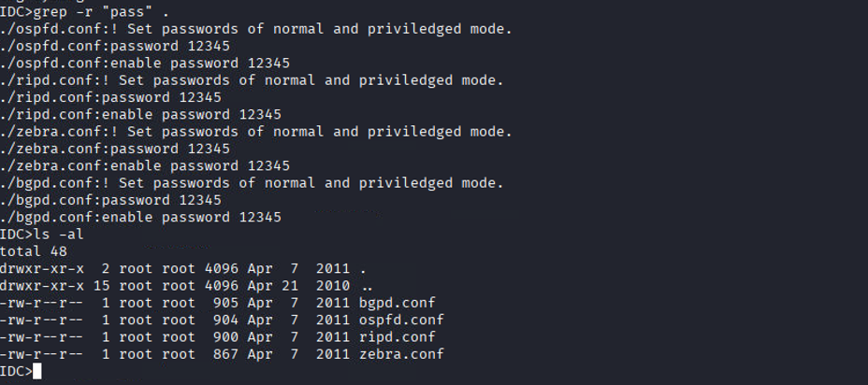
Task: Click the cursor block at the last IDC> prompt
Action: click(x=36, y=371)
